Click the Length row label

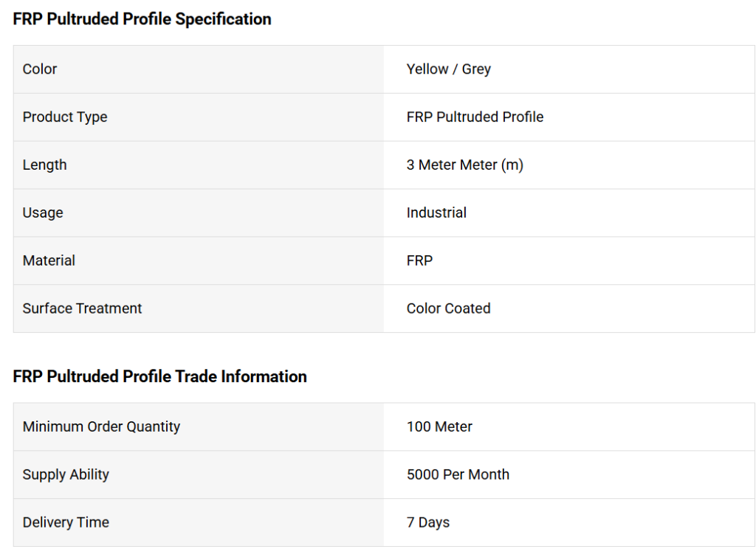44,165
